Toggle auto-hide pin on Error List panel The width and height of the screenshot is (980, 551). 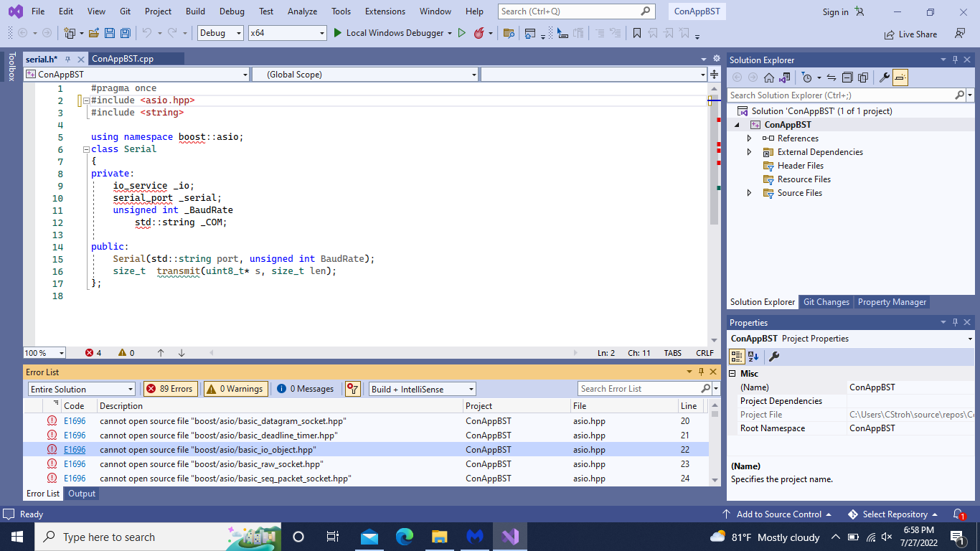click(701, 372)
